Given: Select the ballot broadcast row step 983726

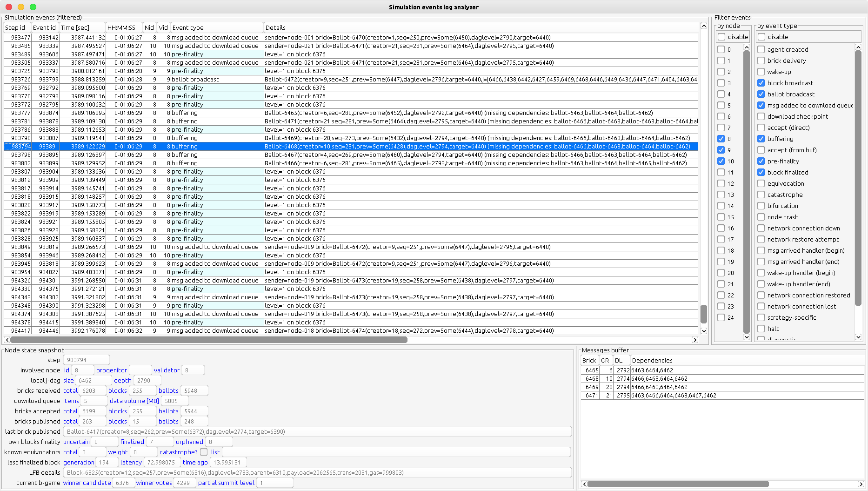Looking at the screenshot, I should coord(351,79).
